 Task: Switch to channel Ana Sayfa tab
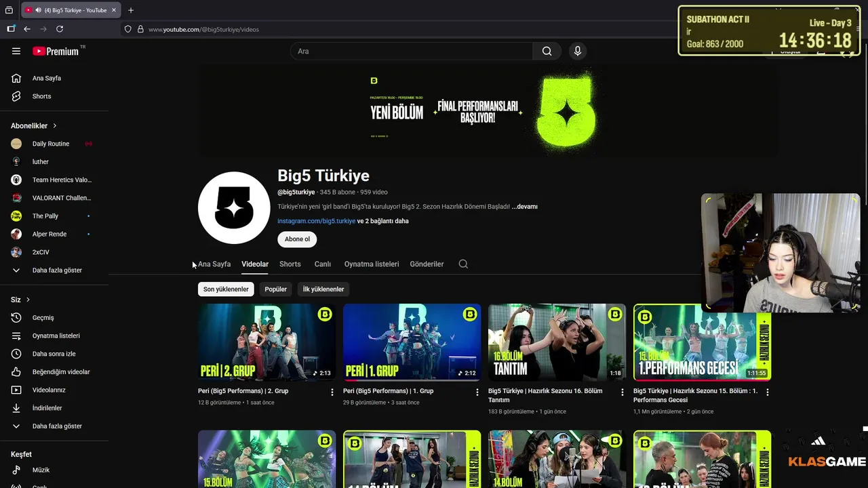pyautogui.click(x=214, y=264)
